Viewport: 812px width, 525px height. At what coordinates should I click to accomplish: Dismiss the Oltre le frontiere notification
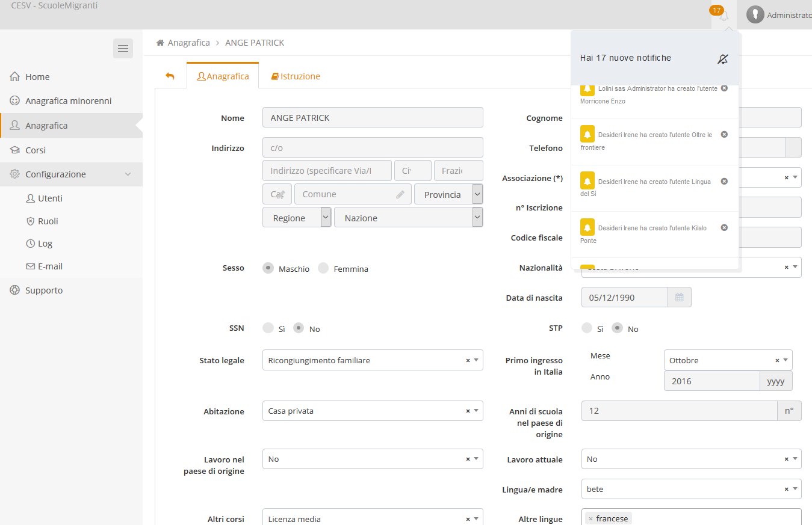[x=724, y=134]
